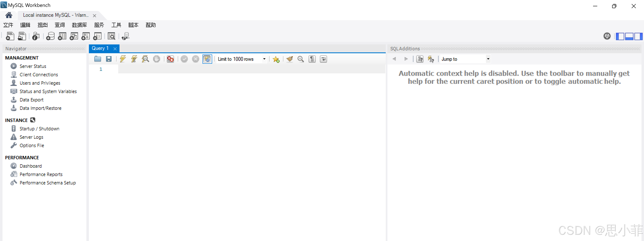Go forward in SQL Additions help
The image size is (644, 241).
pyautogui.click(x=406, y=59)
